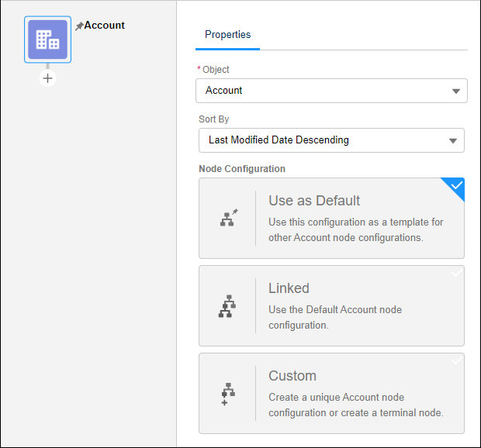Add a child node with the plus button
This screenshot has height=448, width=481.
tap(48, 78)
